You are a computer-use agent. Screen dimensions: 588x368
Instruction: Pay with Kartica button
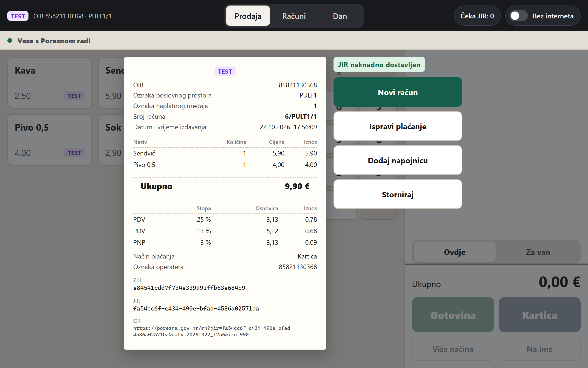point(539,315)
